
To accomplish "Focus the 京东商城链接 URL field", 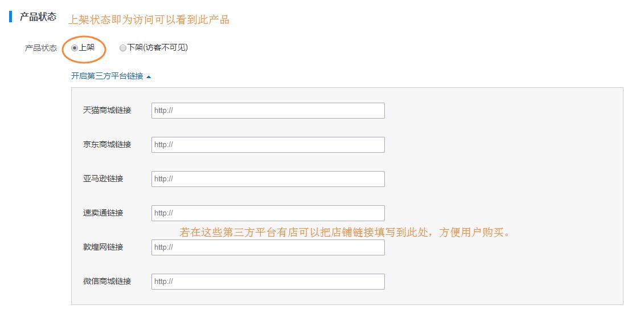I will [268, 145].
